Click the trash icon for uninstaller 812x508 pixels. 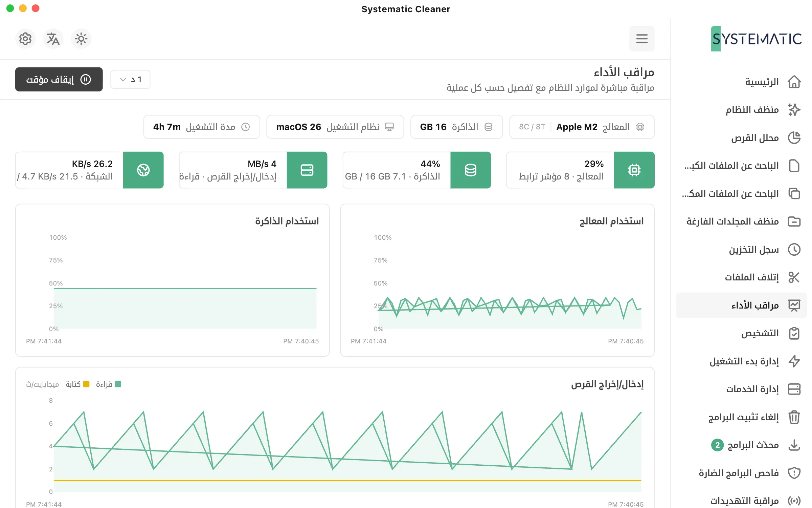(794, 417)
